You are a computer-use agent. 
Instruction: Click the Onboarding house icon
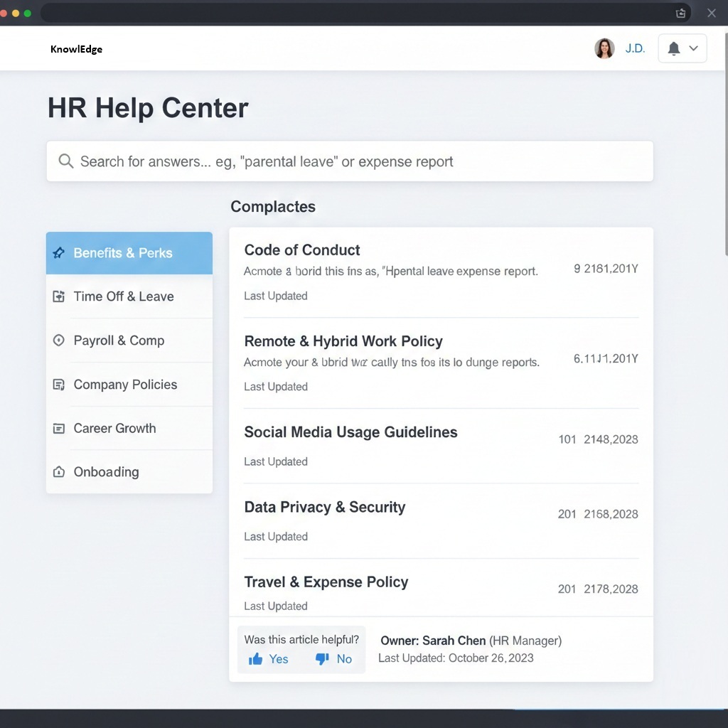pos(59,472)
